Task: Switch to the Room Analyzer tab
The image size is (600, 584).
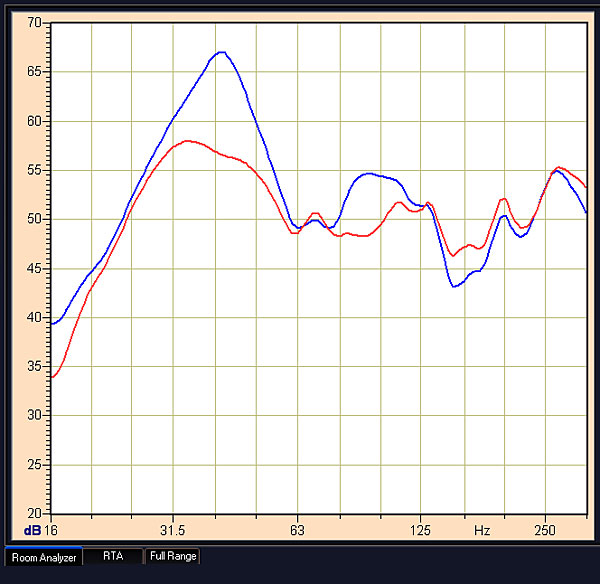Action: point(42,556)
